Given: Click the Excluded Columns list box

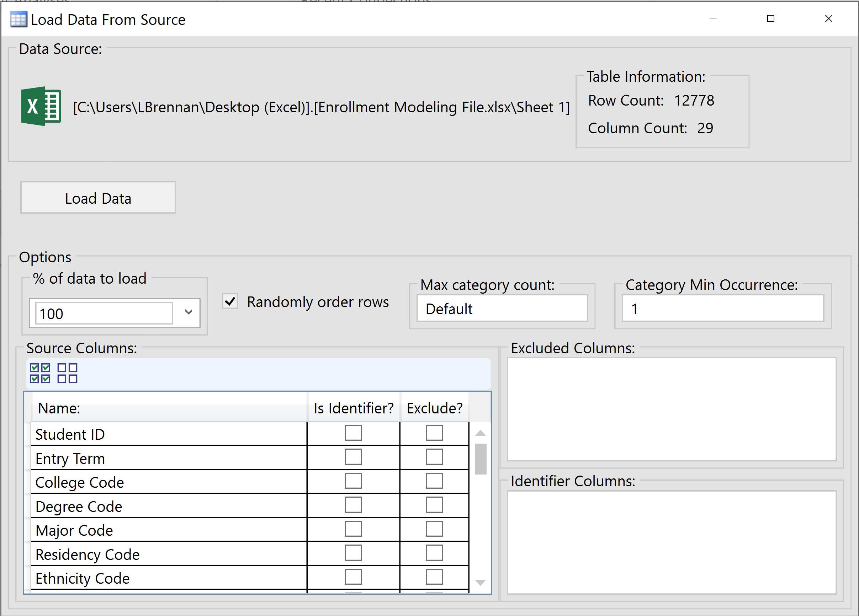Looking at the screenshot, I should pos(672,409).
